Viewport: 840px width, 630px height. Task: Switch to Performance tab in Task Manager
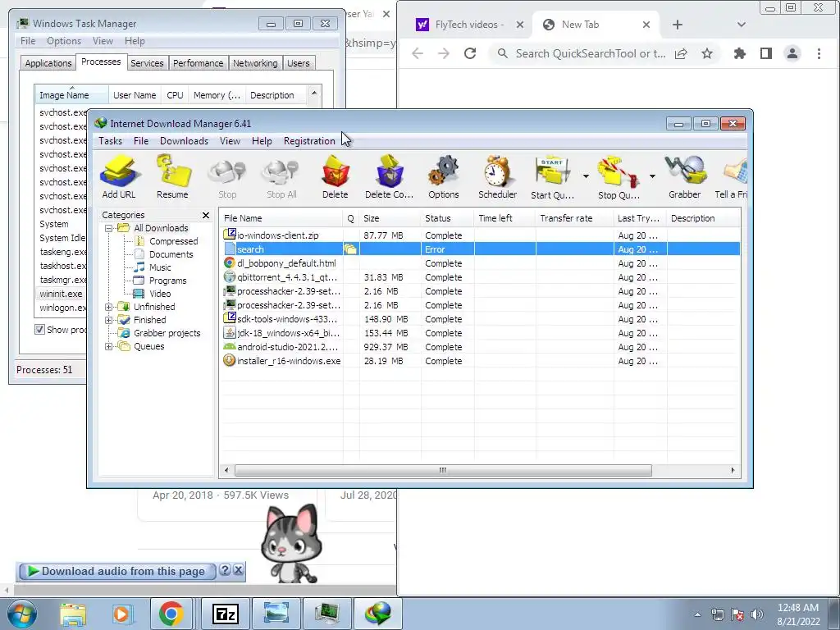[199, 63]
